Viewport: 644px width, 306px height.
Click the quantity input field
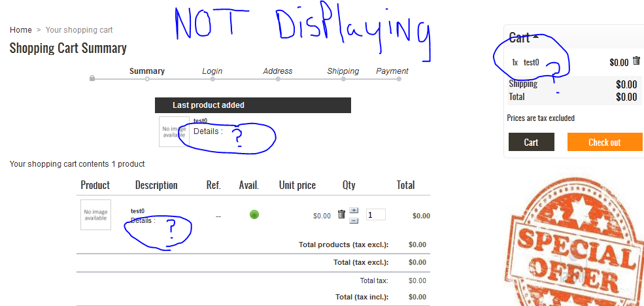click(x=375, y=214)
